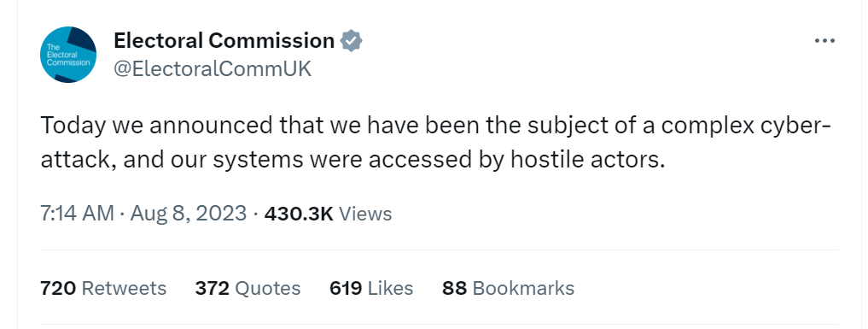
Task: Click the words "complex cyber-" in the tweet
Action: [x=746, y=126]
